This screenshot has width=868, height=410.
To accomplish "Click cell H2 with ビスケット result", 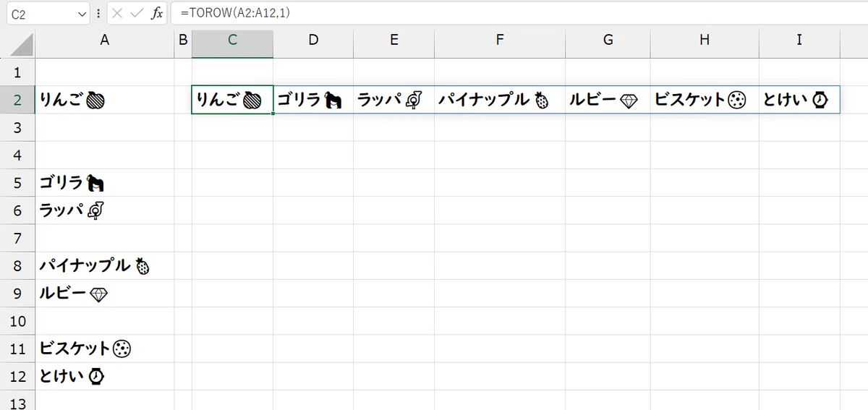I will click(x=705, y=100).
